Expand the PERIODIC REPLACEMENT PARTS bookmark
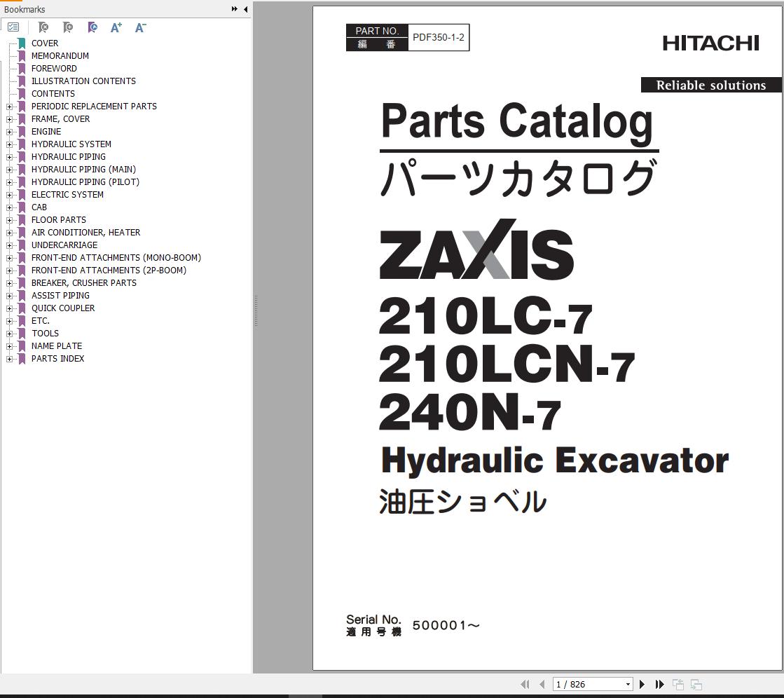Viewport: 784px width, 698px height. pyautogui.click(x=9, y=107)
